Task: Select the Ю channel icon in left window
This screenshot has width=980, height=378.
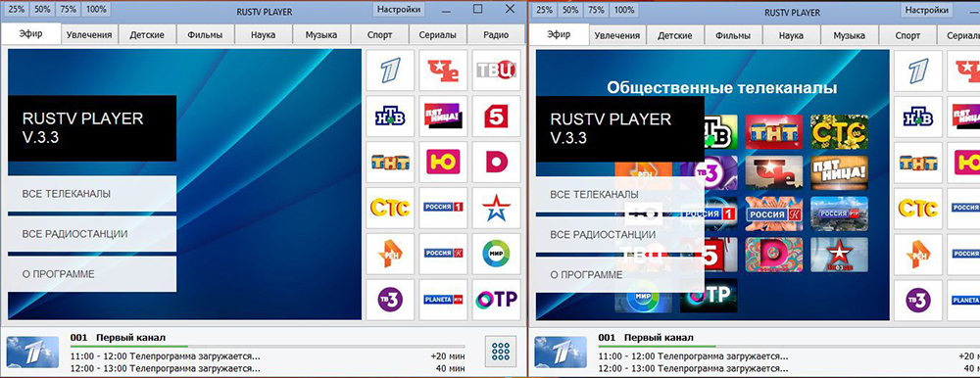Action: click(443, 162)
